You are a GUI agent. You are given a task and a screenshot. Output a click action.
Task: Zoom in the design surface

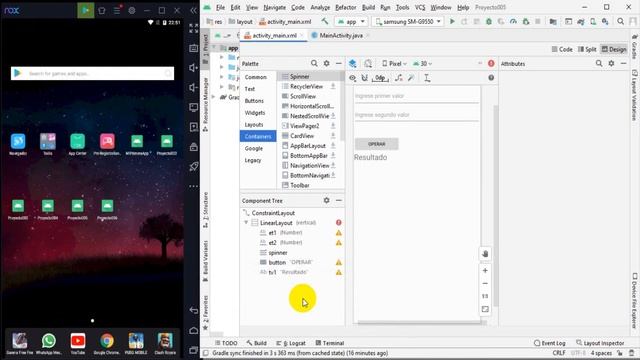pyautogui.click(x=485, y=270)
